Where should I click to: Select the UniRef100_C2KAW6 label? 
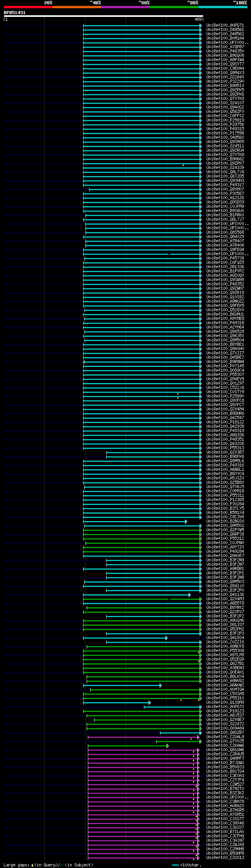click(225, 746)
